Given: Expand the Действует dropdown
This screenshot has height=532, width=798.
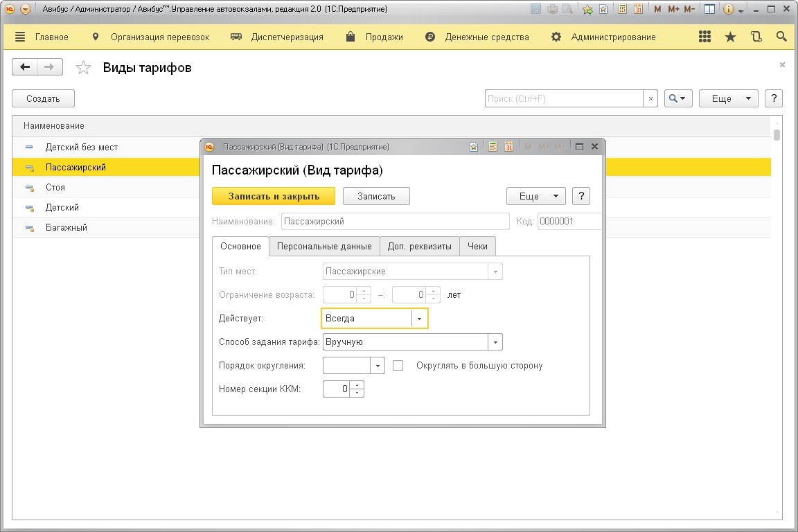Looking at the screenshot, I should click(420, 319).
